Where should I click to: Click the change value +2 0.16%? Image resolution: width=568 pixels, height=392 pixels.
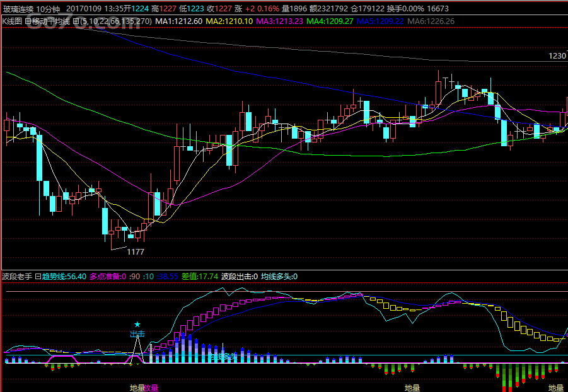click(x=262, y=8)
